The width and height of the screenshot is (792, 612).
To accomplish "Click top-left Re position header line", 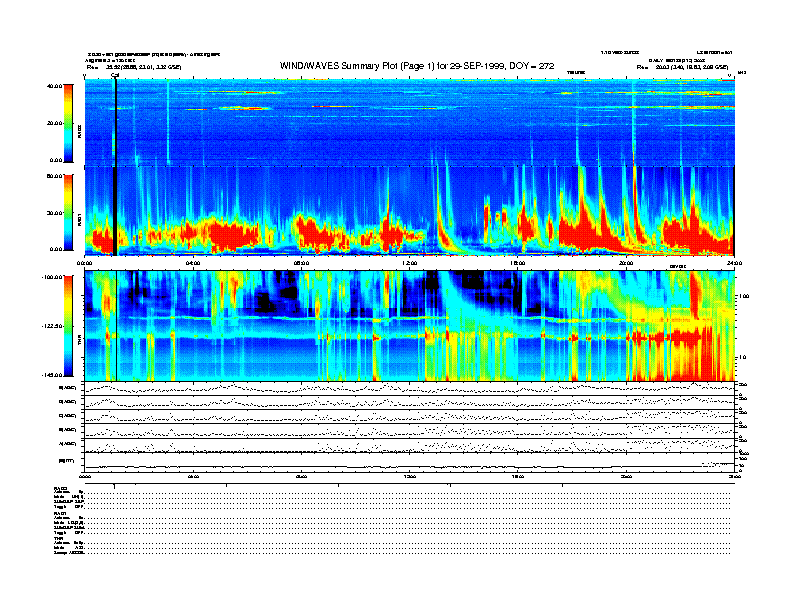I will tap(134, 67).
